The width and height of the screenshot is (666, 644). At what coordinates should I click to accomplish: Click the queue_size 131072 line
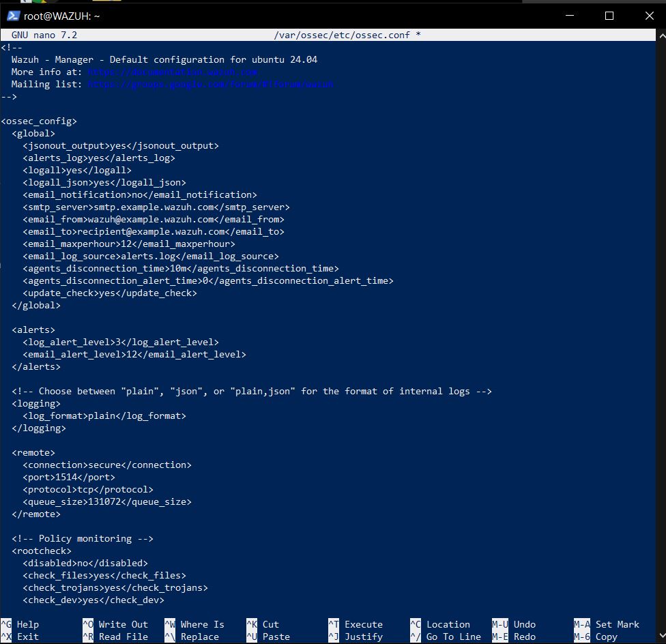coord(107,502)
